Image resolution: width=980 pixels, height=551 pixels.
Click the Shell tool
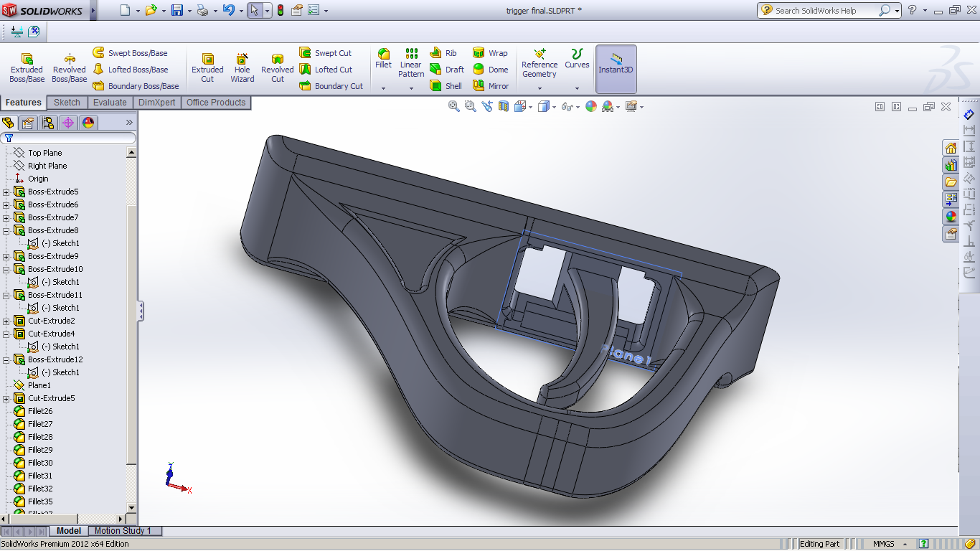coord(446,86)
